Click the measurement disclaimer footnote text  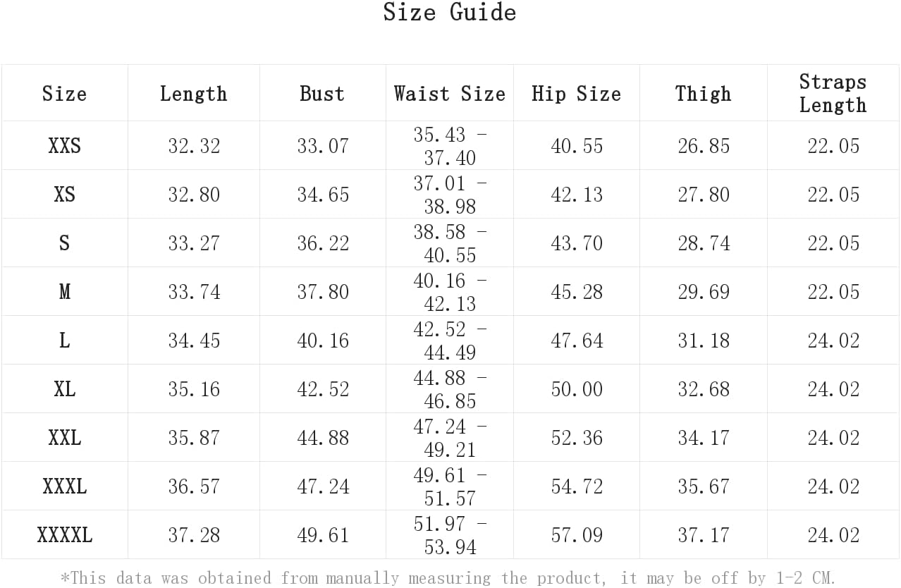[x=448, y=578]
